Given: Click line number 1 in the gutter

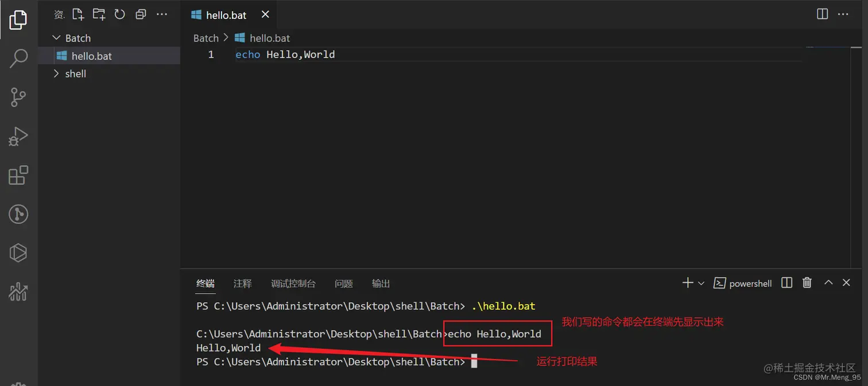Looking at the screenshot, I should tap(211, 54).
